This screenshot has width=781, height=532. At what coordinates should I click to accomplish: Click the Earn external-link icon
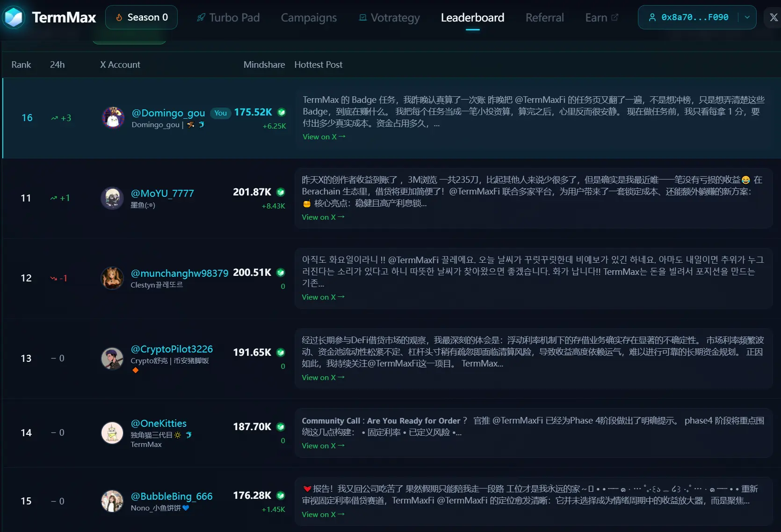(x=615, y=17)
